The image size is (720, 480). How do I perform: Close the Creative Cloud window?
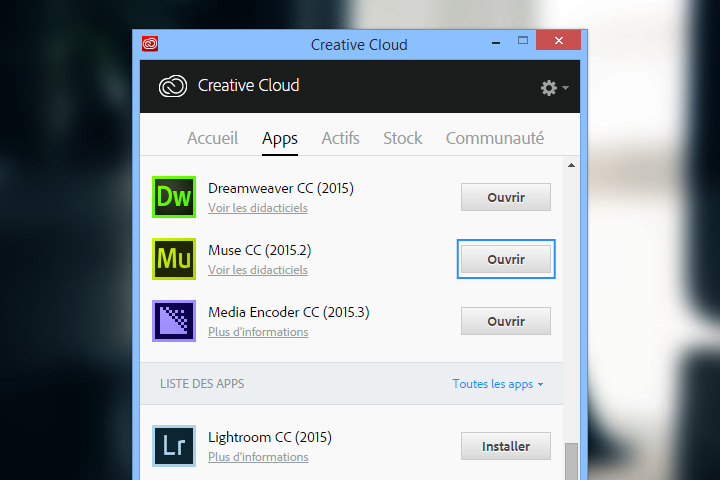558,40
